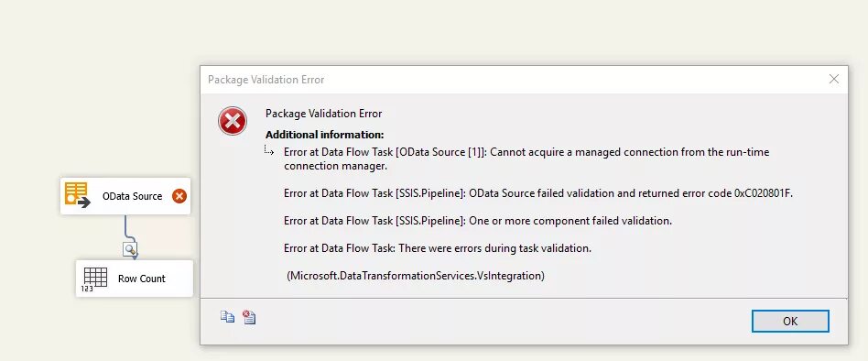Select the OData Source label text
The height and width of the screenshot is (361, 868).
(132, 196)
